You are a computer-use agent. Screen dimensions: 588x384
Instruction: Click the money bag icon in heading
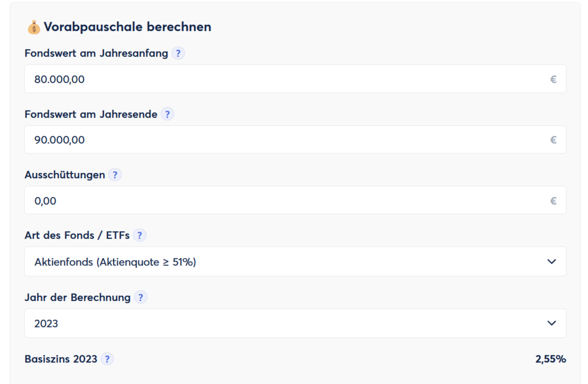[x=34, y=27]
